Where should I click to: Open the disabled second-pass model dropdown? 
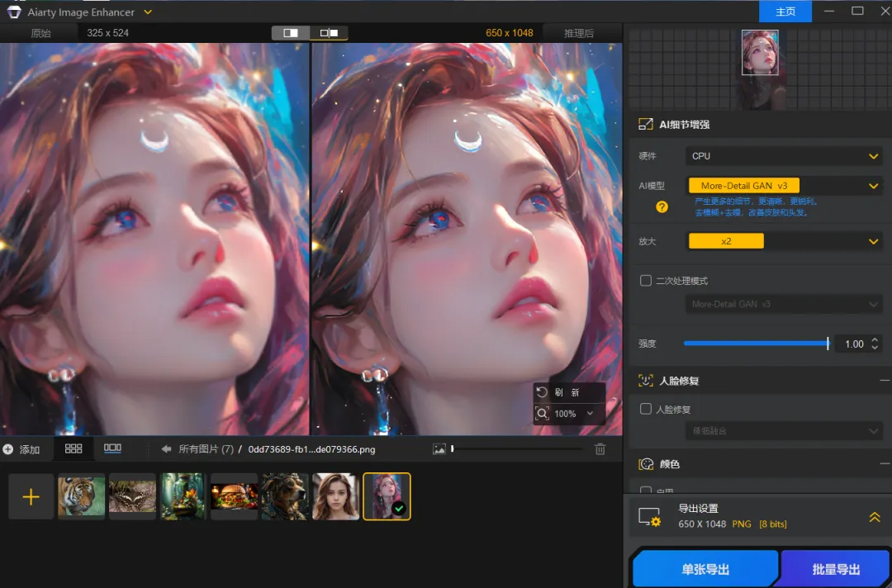785,304
